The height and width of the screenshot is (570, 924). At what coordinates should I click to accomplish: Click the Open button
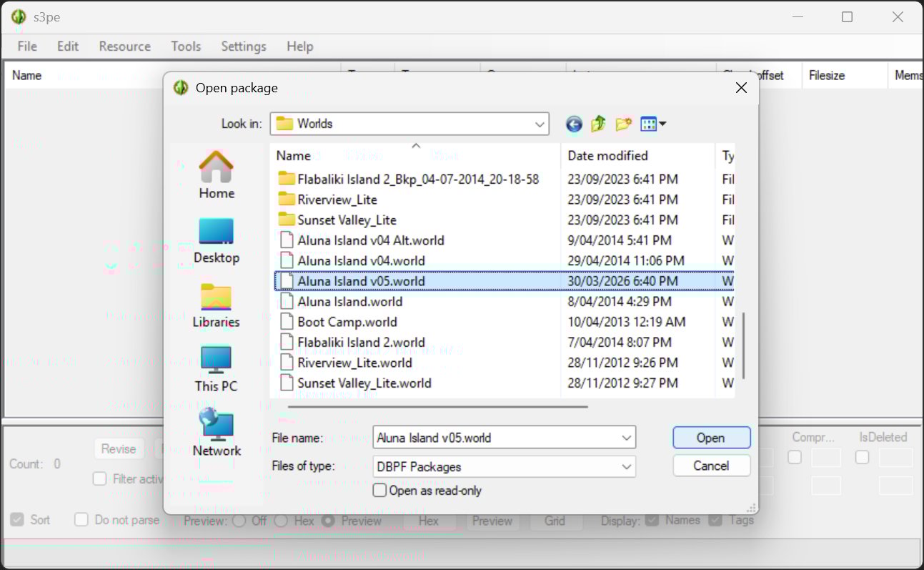pyautogui.click(x=711, y=438)
